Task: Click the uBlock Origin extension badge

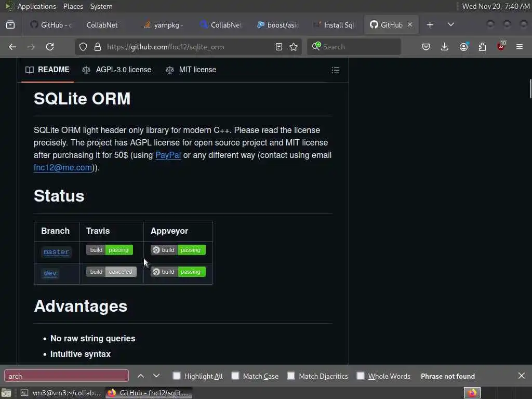Action: point(501,46)
